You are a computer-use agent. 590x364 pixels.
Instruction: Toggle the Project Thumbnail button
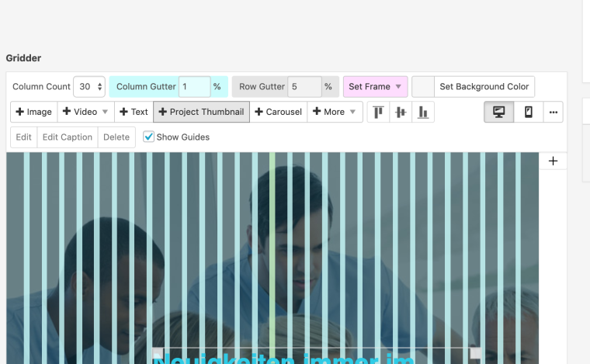[201, 112]
